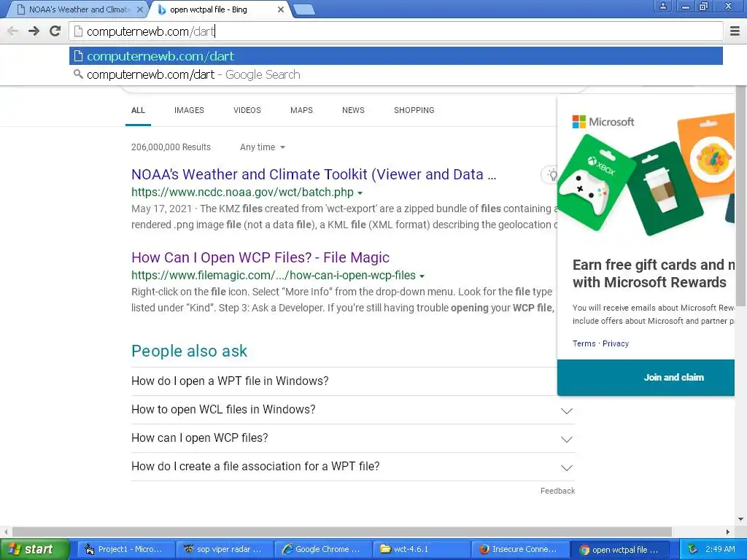This screenshot has height=560, width=747.
Task: Click the Chrome user profile icon
Action: tap(662, 6)
